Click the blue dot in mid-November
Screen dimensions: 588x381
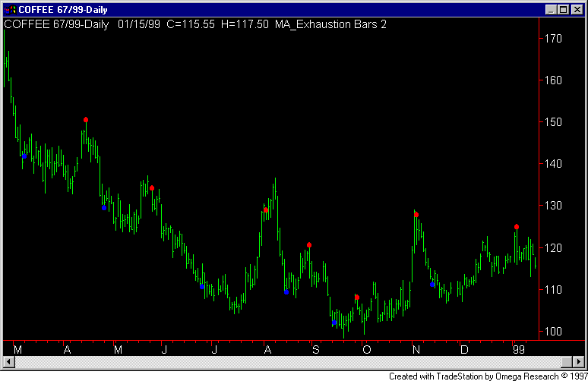click(432, 285)
